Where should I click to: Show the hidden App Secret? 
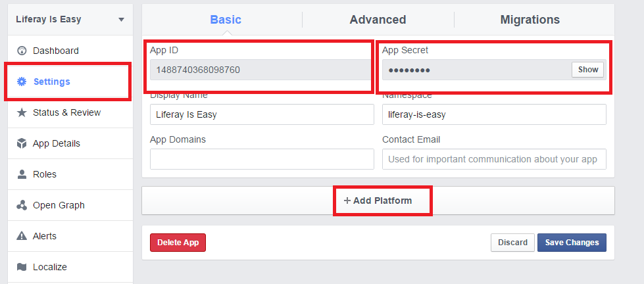pos(587,70)
